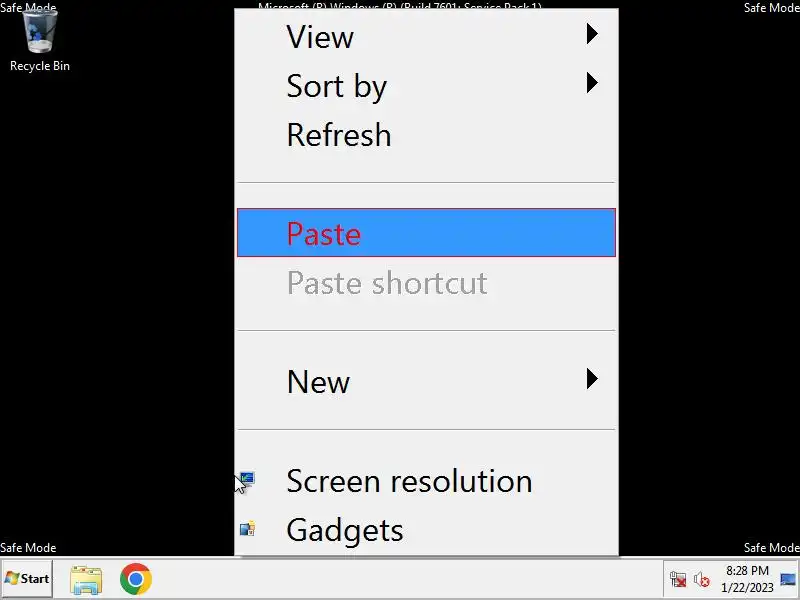The image size is (800, 600).
Task: Expand the Sort by submenu arrow
Action: click(592, 84)
